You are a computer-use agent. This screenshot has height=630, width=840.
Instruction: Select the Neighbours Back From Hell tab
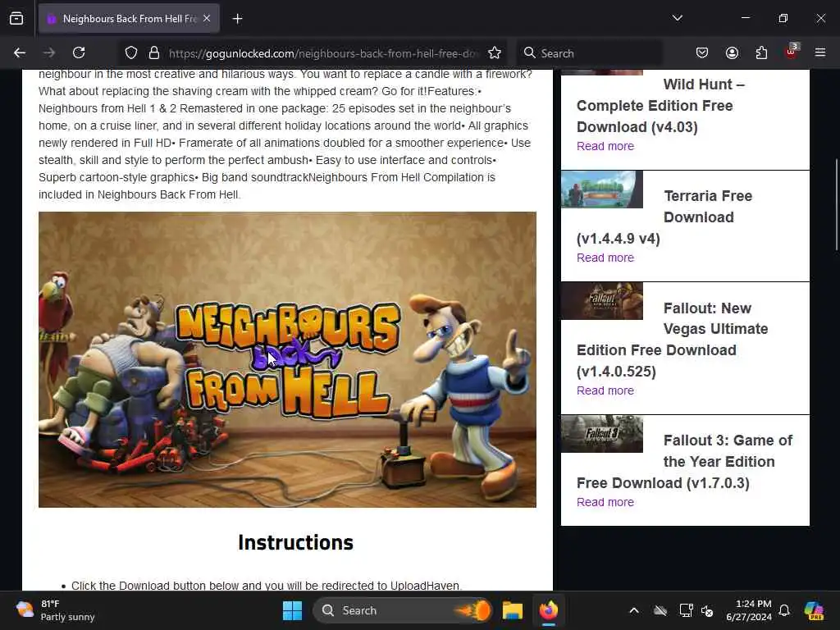[129, 19]
